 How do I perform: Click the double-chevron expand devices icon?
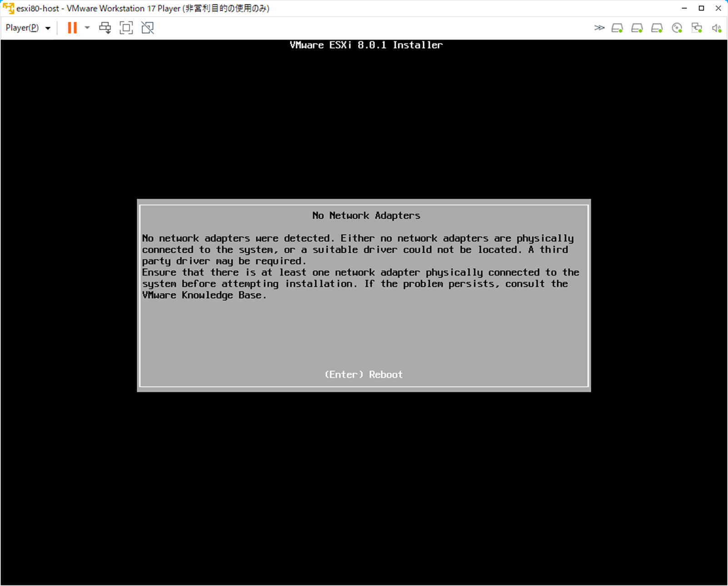599,28
